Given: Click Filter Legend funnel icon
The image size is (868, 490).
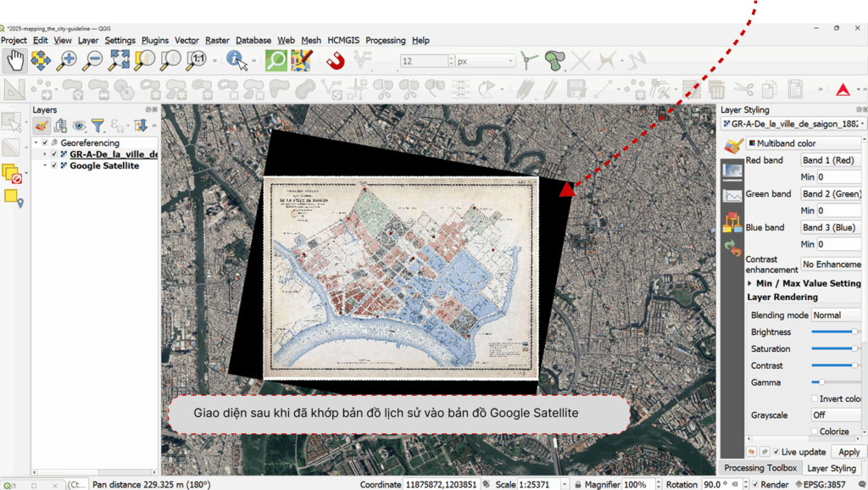Looking at the screenshot, I should pyautogui.click(x=98, y=125).
